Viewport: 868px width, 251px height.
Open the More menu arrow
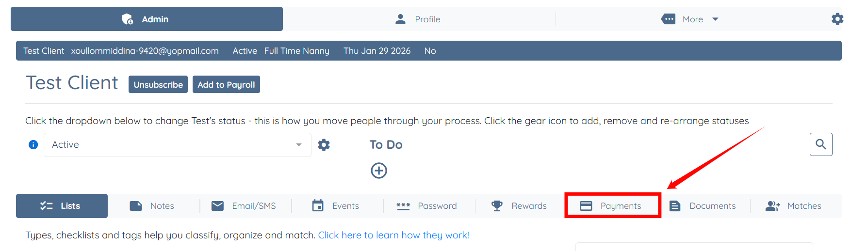(715, 19)
